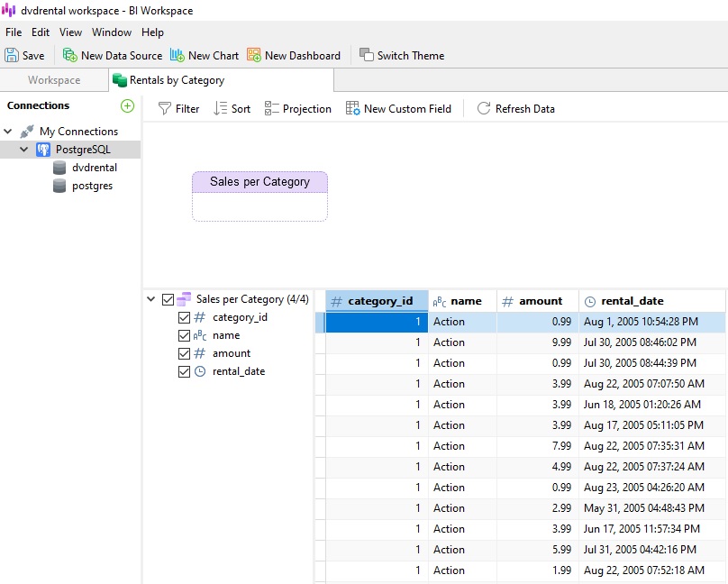Image resolution: width=728 pixels, height=584 pixels.
Task: Click the cell with amount 1.99
Action: (538, 570)
